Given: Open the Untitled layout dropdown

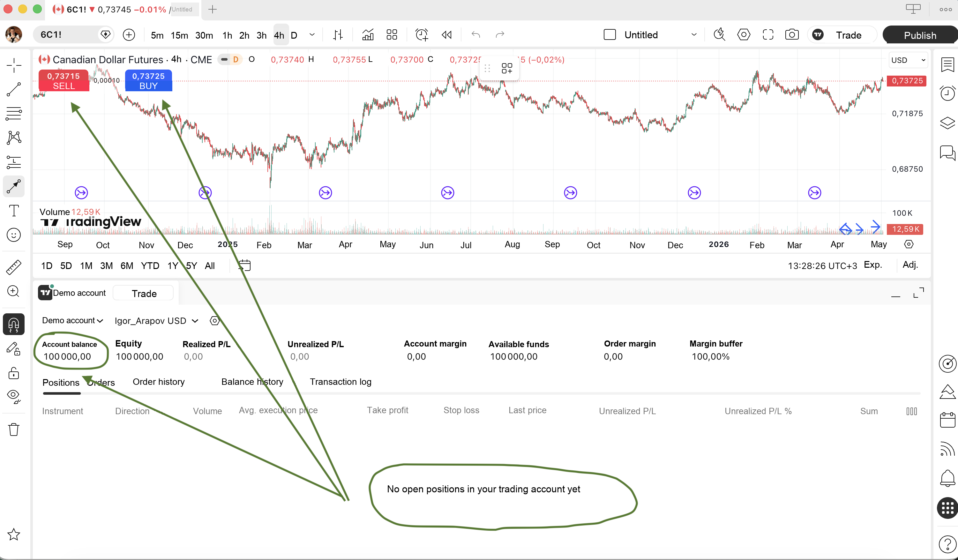Looking at the screenshot, I should (x=694, y=35).
